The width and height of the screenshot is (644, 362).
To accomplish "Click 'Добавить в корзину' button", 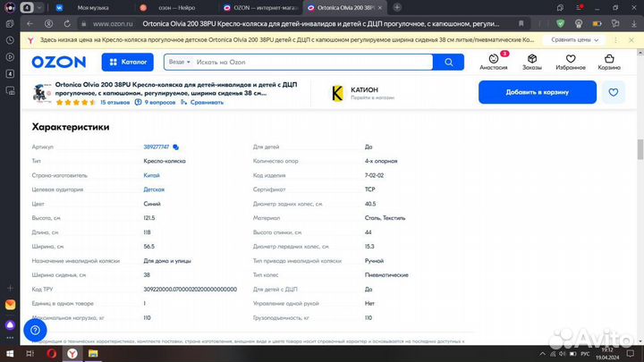I will tap(538, 92).
